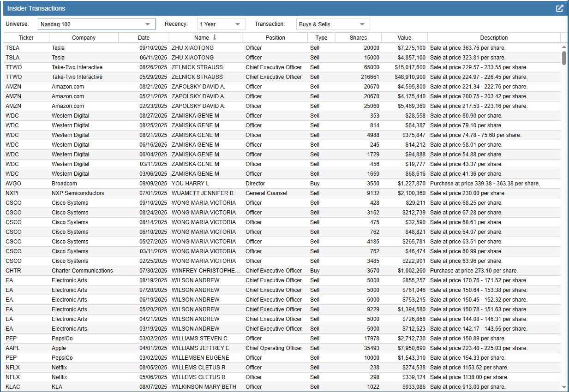
Task: Sort the table by Ticker column
Action: [26, 38]
